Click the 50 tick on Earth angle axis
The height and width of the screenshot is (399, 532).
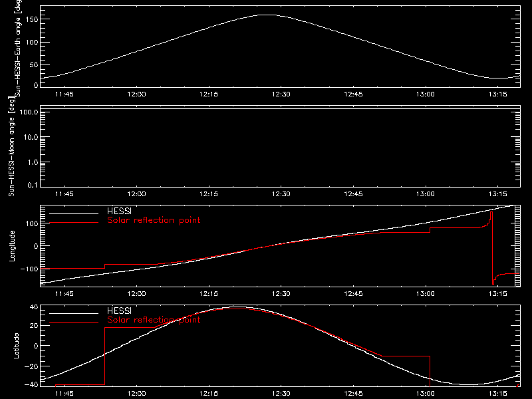coord(34,65)
